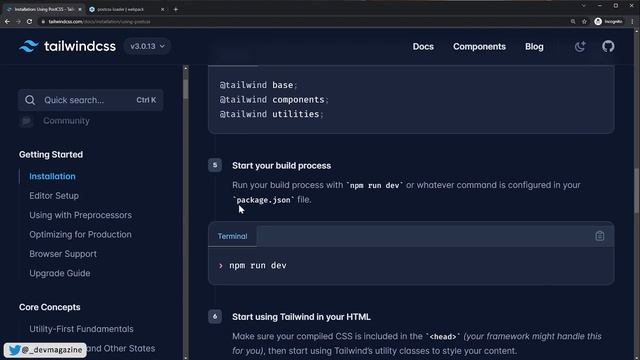Click the page's main scrollbar thumb
Screen dimensions: 640x360
point(636,191)
